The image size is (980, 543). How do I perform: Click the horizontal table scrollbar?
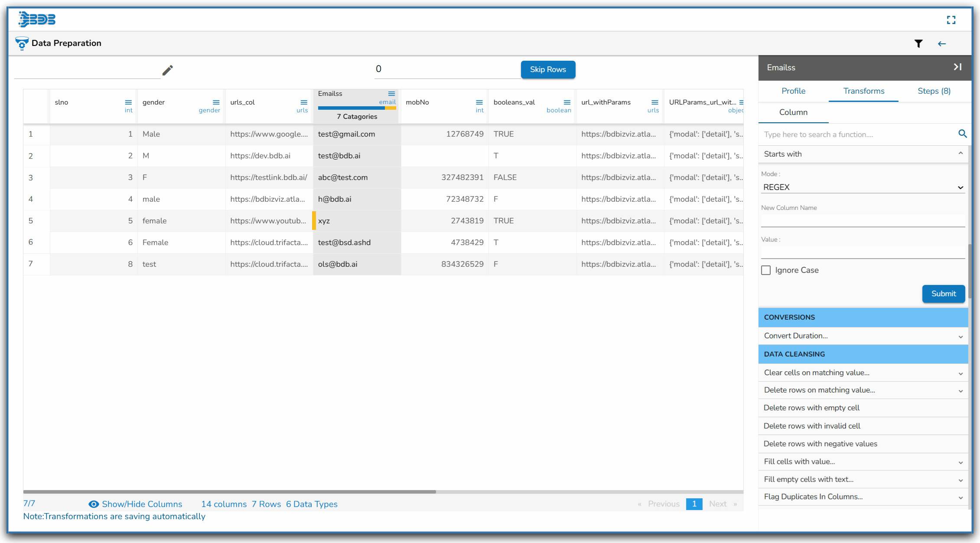[x=230, y=492]
